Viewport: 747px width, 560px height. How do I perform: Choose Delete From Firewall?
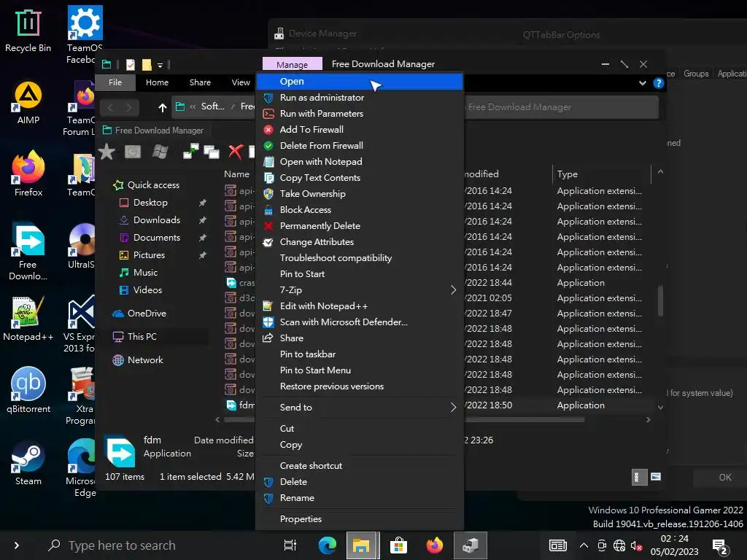tap(360, 146)
